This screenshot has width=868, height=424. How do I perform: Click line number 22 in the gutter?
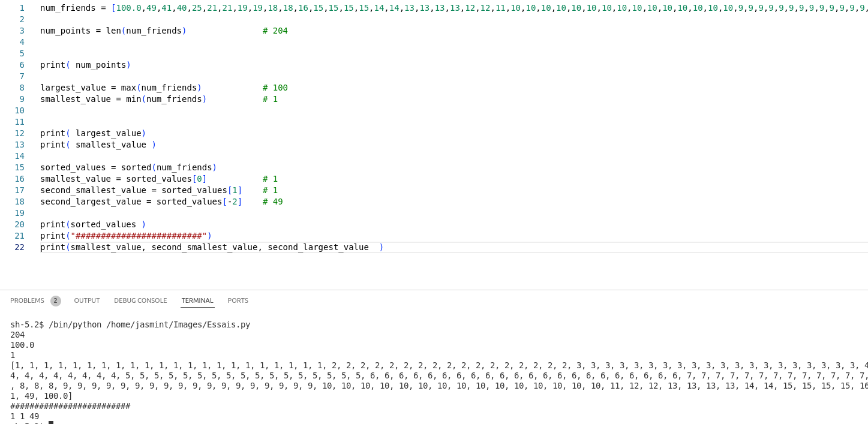(x=20, y=247)
